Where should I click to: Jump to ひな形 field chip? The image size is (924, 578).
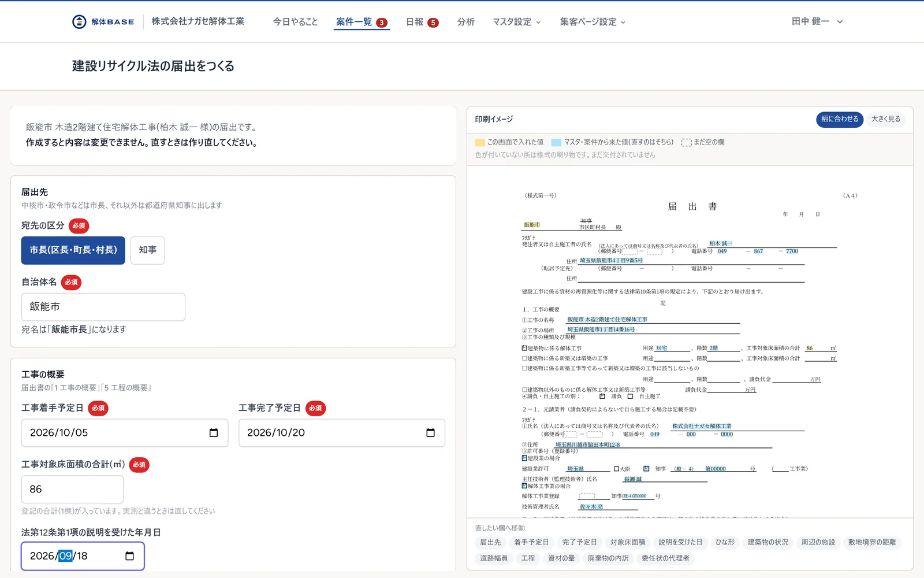[x=725, y=542]
